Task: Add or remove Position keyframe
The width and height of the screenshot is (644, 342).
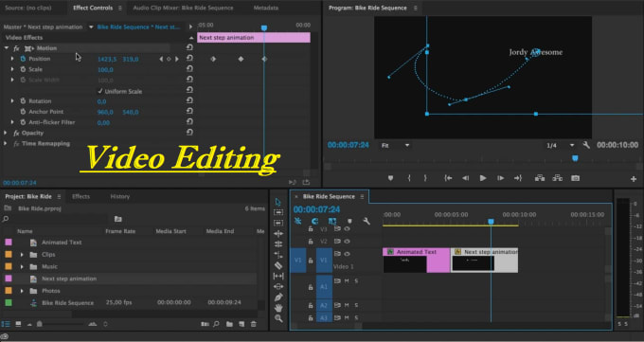Action: [169, 59]
